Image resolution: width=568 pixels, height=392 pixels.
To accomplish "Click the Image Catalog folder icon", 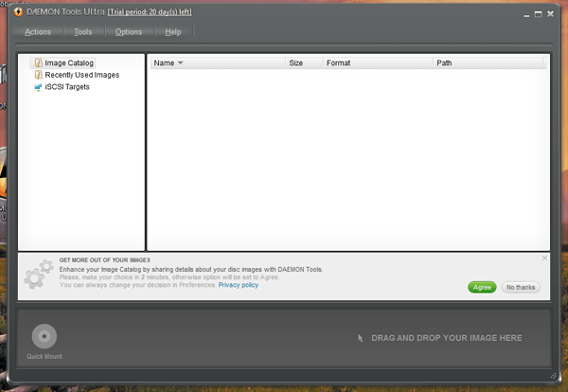I will coord(39,63).
